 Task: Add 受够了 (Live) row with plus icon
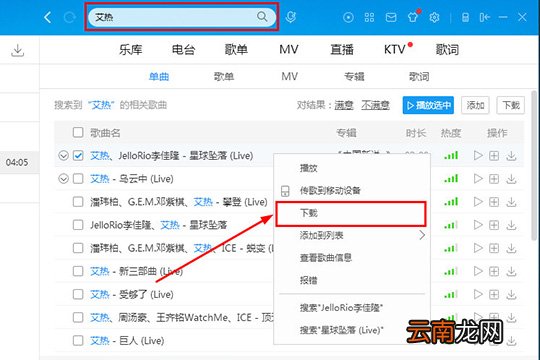pos(494,295)
